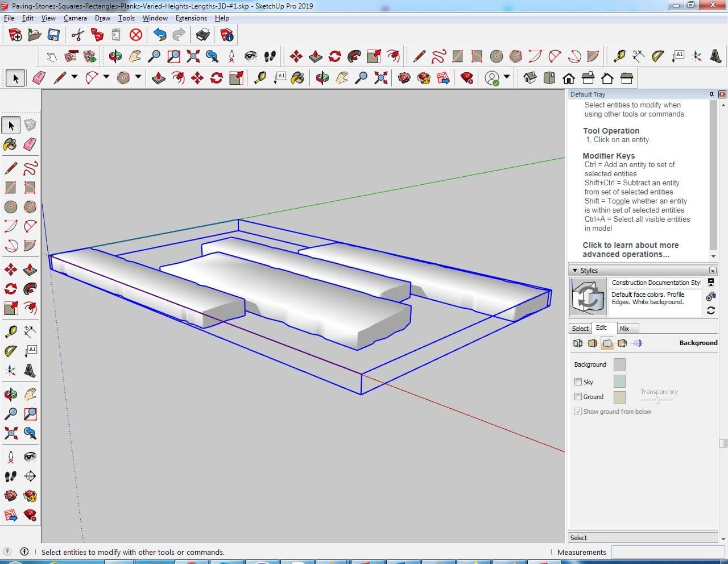The image size is (728, 564).
Task: Click the Iso view house icon
Action: point(530,78)
